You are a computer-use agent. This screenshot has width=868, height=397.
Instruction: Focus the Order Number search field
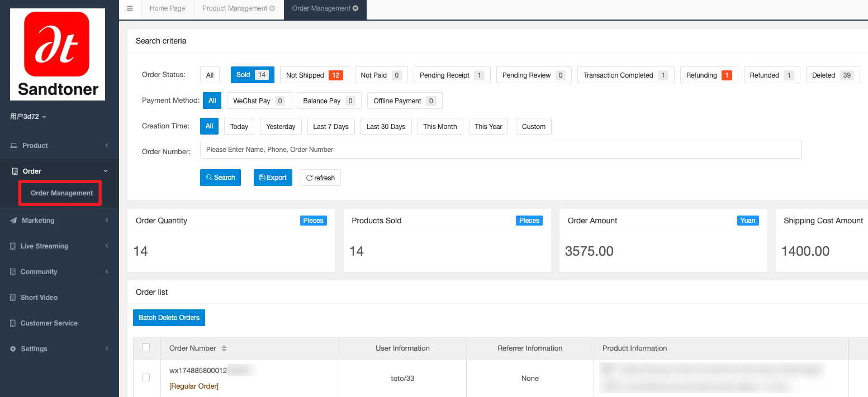click(501, 150)
